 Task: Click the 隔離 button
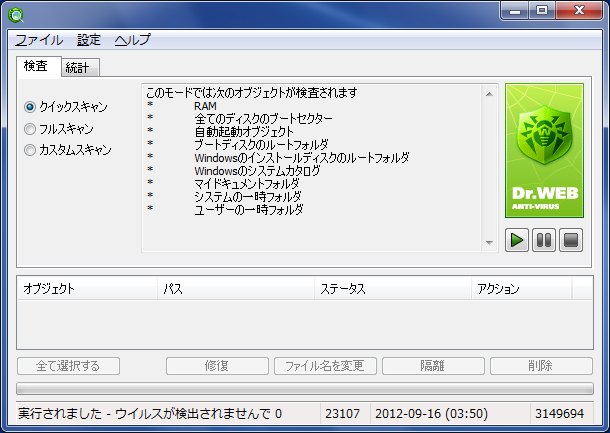click(433, 366)
